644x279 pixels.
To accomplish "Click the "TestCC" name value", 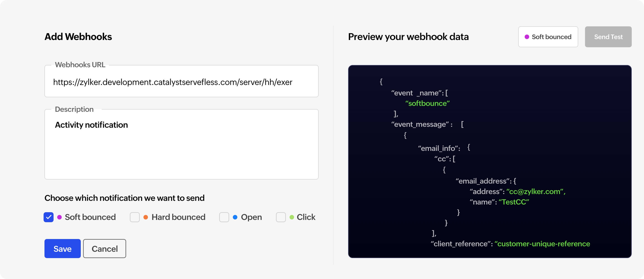I will point(514,202).
